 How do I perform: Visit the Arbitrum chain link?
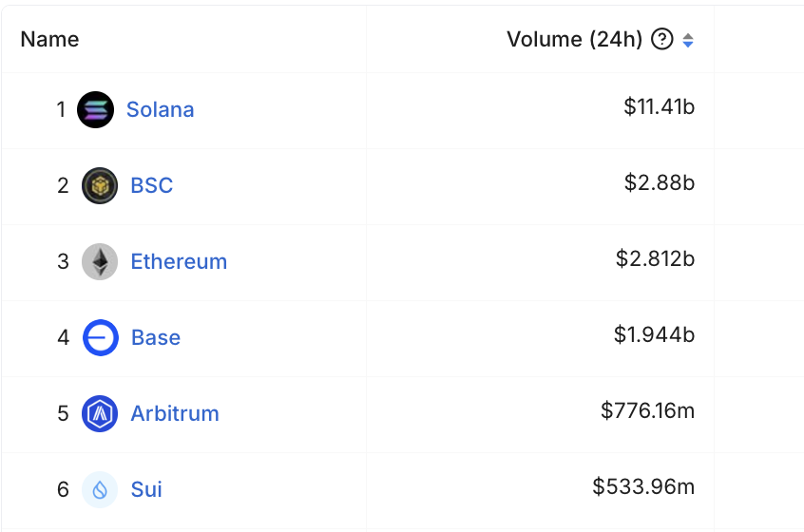click(175, 413)
